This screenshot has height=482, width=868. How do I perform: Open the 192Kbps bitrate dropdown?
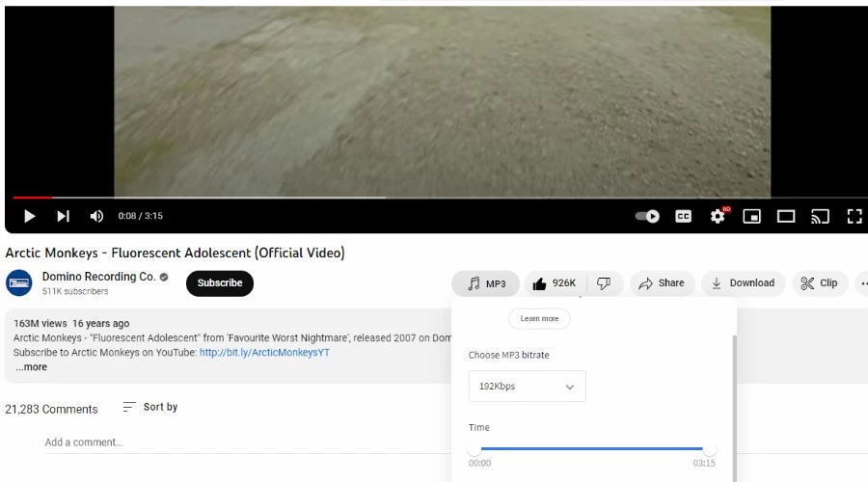(x=527, y=387)
